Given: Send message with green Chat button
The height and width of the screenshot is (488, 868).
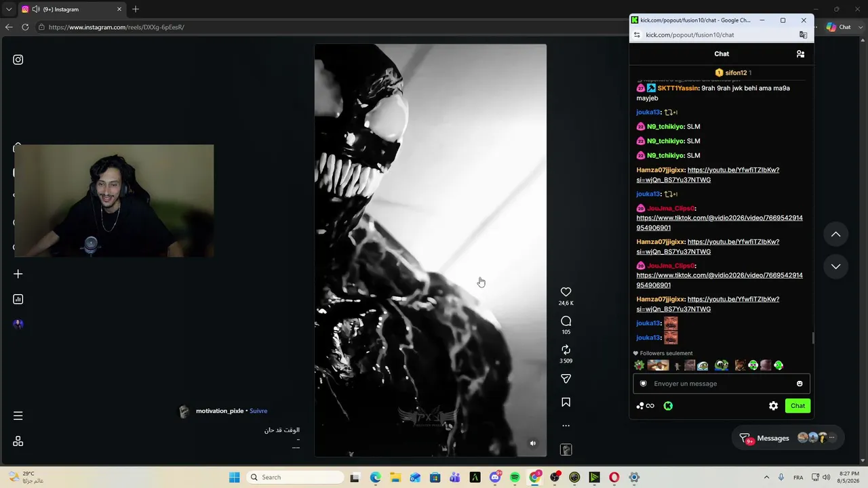Looking at the screenshot, I should 797,406.
